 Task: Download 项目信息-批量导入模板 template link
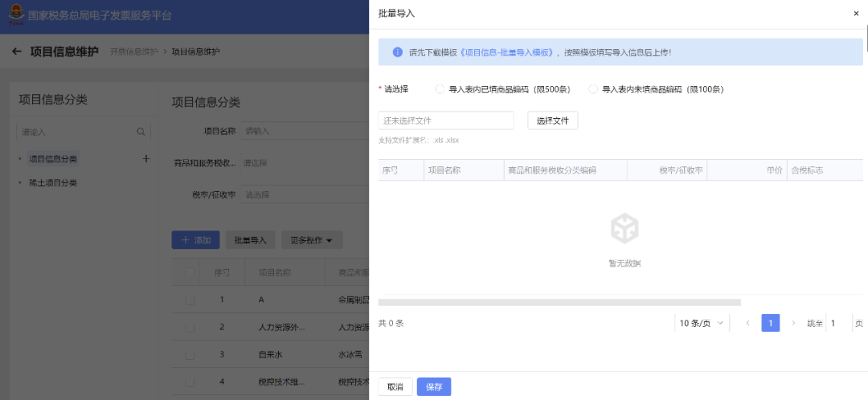507,52
